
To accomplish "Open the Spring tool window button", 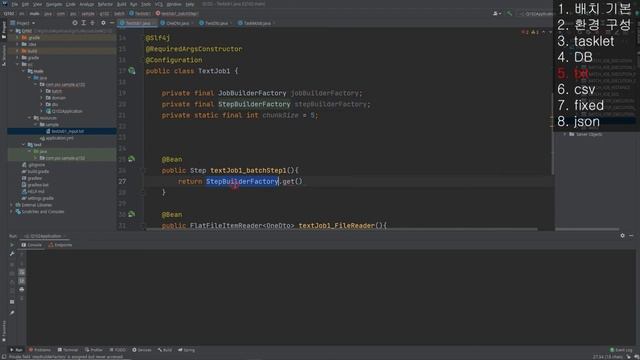I will [x=186, y=350].
